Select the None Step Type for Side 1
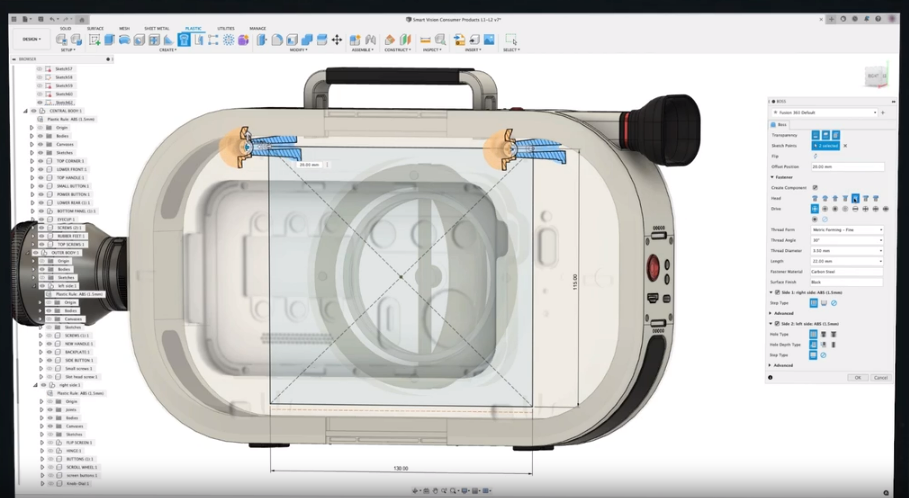909x498 pixels. click(834, 303)
